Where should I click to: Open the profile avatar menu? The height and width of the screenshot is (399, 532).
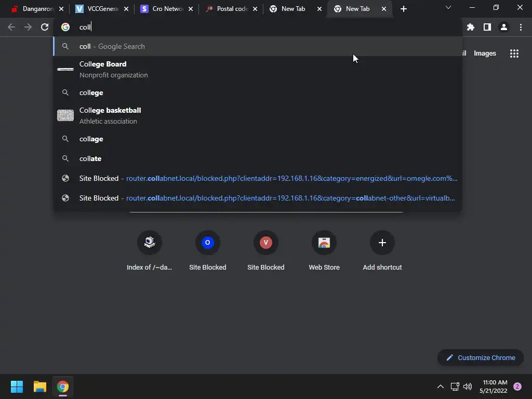[x=504, y=27]
